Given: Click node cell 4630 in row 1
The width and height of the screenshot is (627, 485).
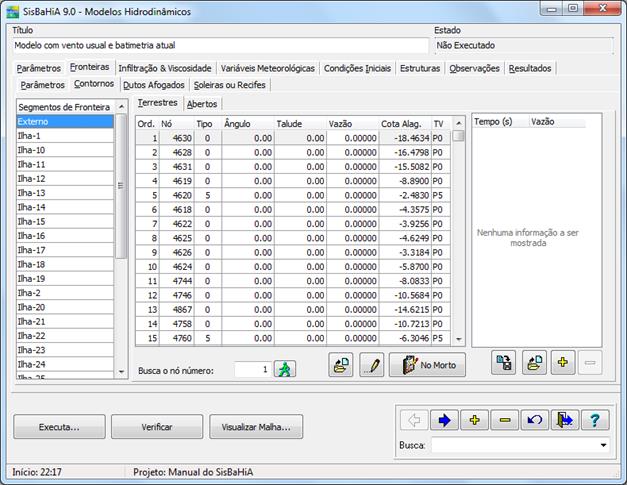Looking at the screenshot, I should click(177, 138).
